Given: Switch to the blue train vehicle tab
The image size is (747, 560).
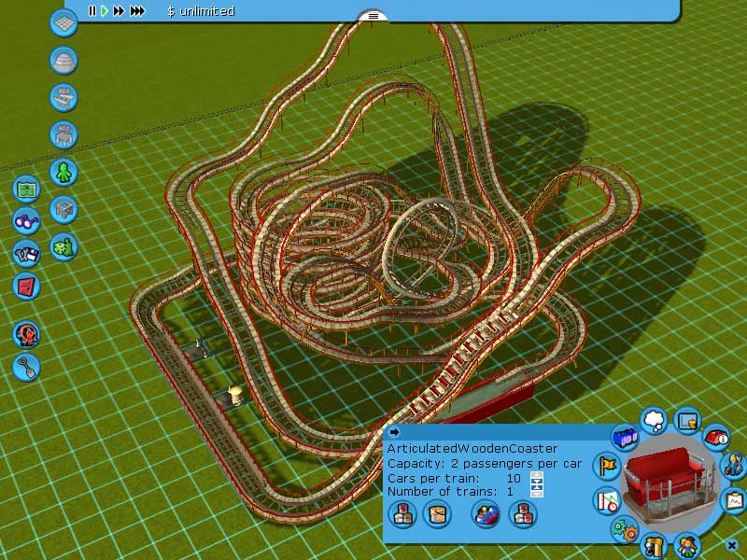Looking at the screenshot, I should (625, 437).
